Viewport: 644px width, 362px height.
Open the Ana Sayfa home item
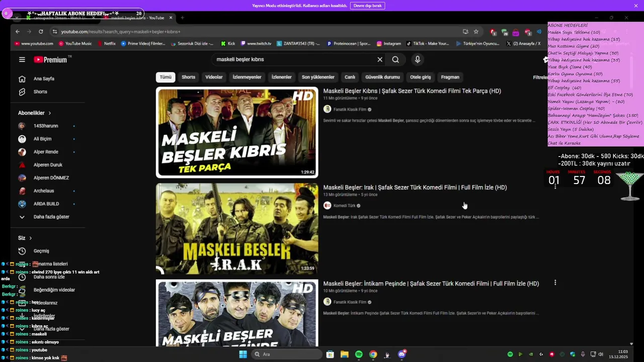pyautogui.click(x=44, y=78)
